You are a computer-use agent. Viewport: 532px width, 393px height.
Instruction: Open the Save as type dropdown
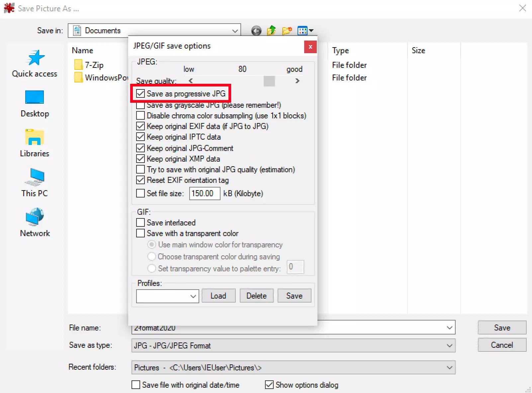pos(293,345)
